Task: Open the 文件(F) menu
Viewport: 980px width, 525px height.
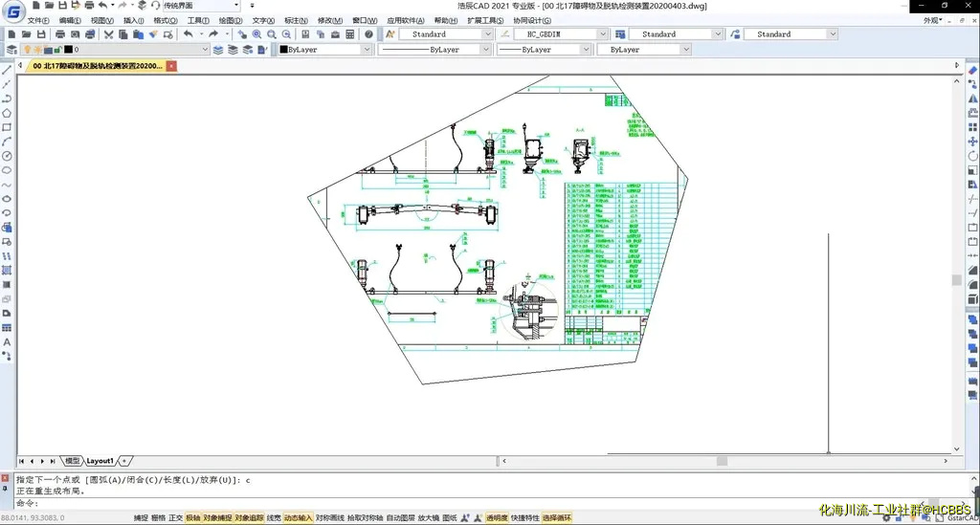Action: pos(38,21)
